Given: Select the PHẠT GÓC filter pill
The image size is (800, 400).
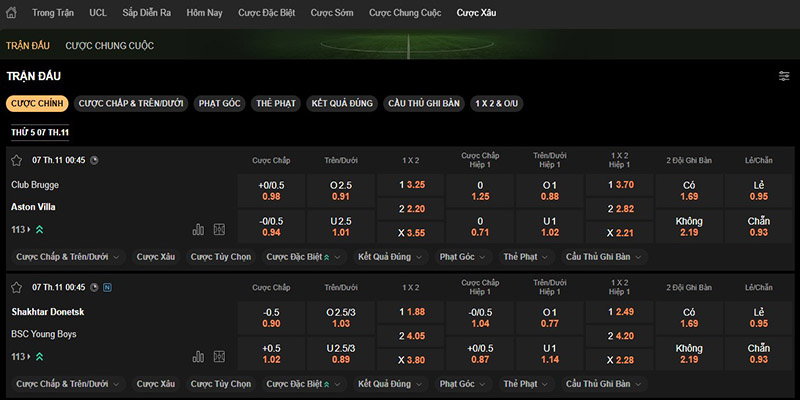Looking at the screenshot, I should click(219, 103).
